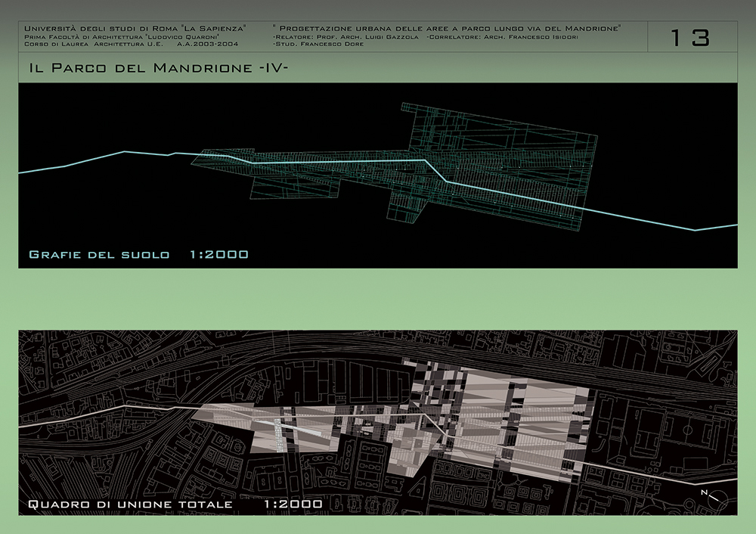Click the north arrow compass symbol
The height and width of the screenshot is (534, 756).
coord(717,498)
